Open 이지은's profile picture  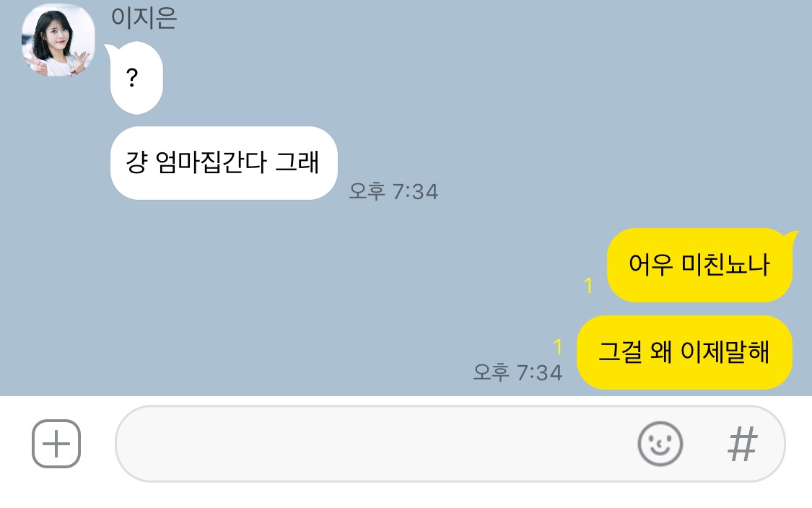coord(58,40)
